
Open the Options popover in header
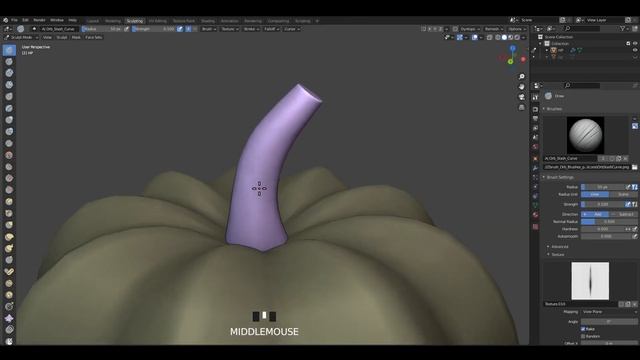(517, 29)
